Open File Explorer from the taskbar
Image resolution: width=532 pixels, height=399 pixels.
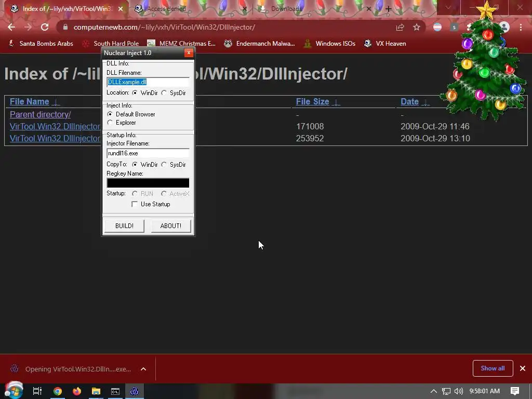(x=96, y=391)
